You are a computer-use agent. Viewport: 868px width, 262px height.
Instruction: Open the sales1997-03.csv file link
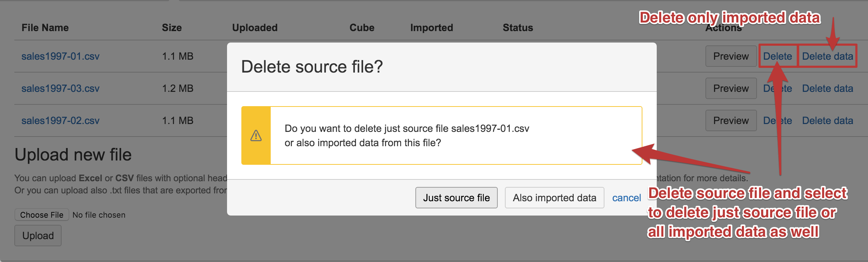coord(60,88)
